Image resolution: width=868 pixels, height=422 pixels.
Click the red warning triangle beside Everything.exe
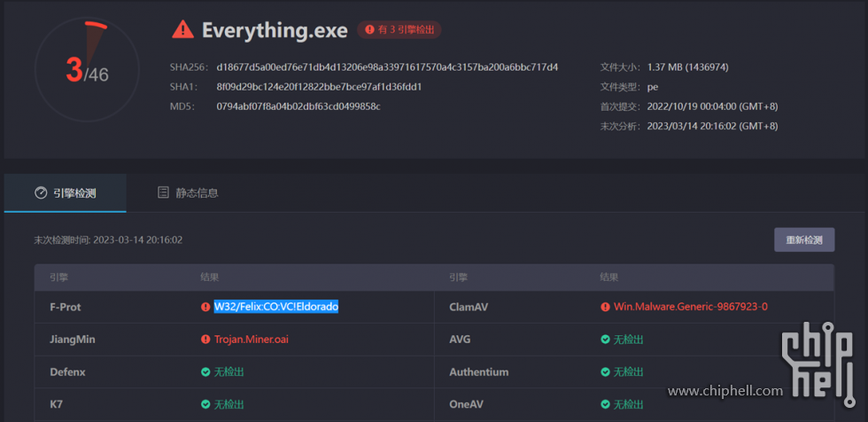[x=182, y=29]
